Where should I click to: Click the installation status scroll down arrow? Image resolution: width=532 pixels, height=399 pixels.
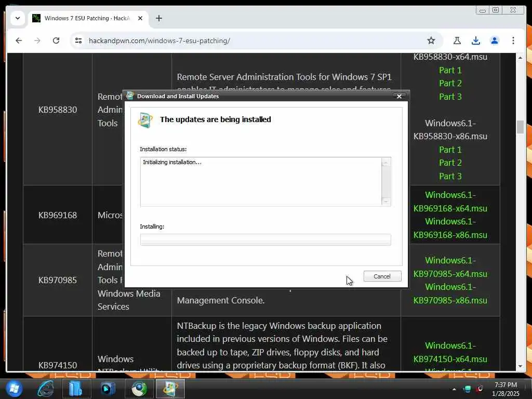coord(386,201)
